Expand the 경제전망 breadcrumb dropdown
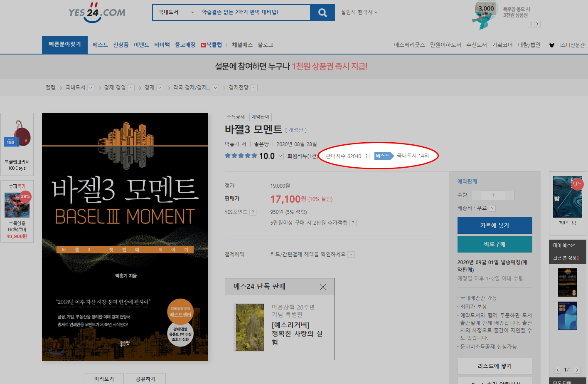588x384 pixels. click(x=254, y=88)
